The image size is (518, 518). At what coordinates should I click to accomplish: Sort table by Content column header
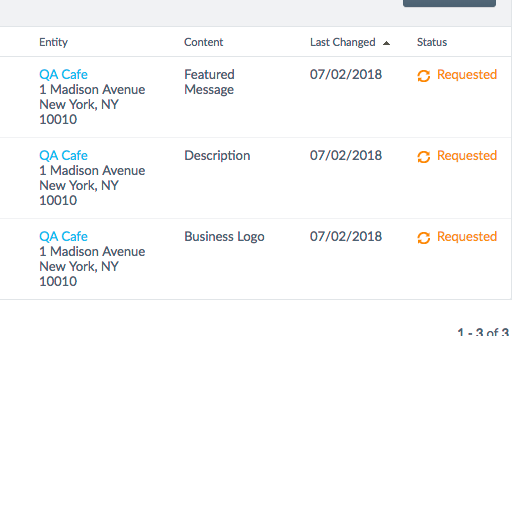coord(204,42)
